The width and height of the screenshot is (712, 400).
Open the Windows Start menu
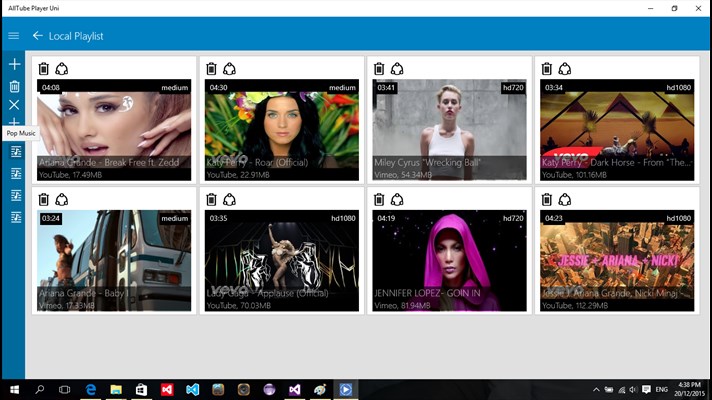(14, 390)
